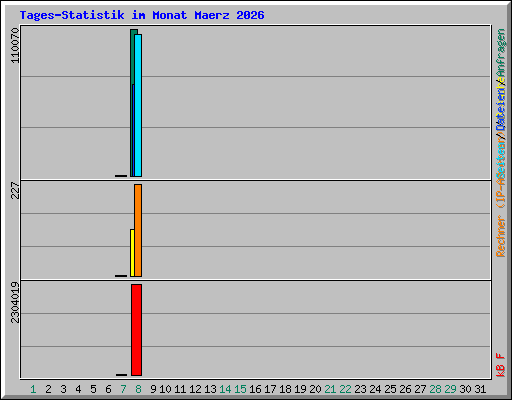Click day 20 on the x-axis
512x400 pixels.
tap(315, 389)
